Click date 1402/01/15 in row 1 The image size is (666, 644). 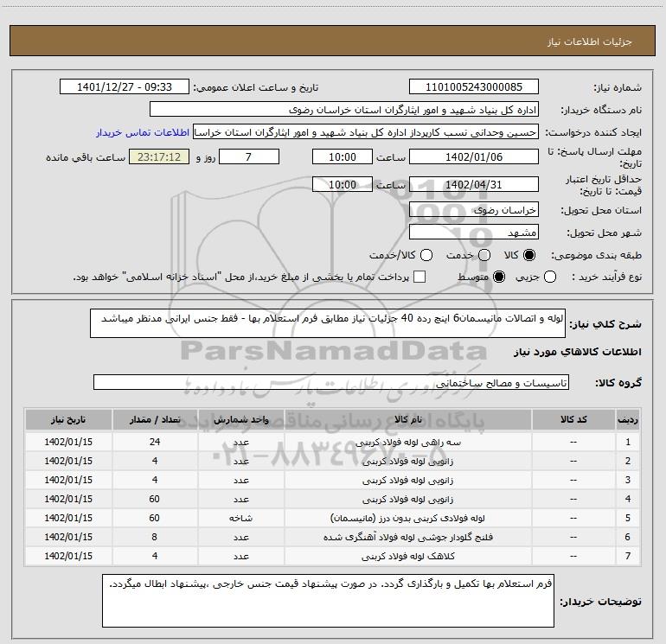(x=68, y=442)
